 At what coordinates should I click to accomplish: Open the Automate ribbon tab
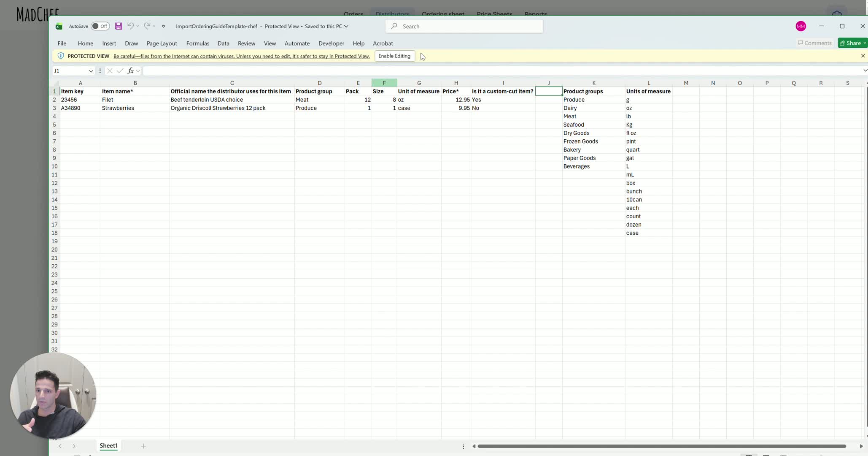(297, 43)
